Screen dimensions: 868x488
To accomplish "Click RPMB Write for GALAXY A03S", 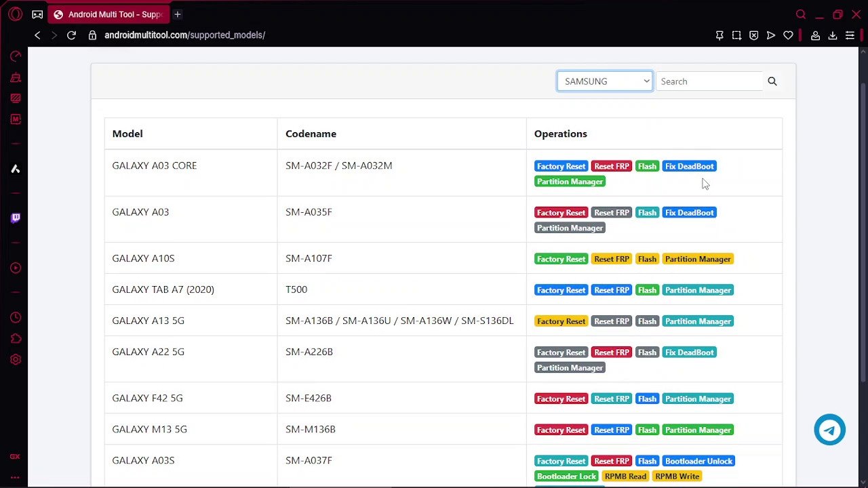I will pyautogui.click(x=677, y=476).
